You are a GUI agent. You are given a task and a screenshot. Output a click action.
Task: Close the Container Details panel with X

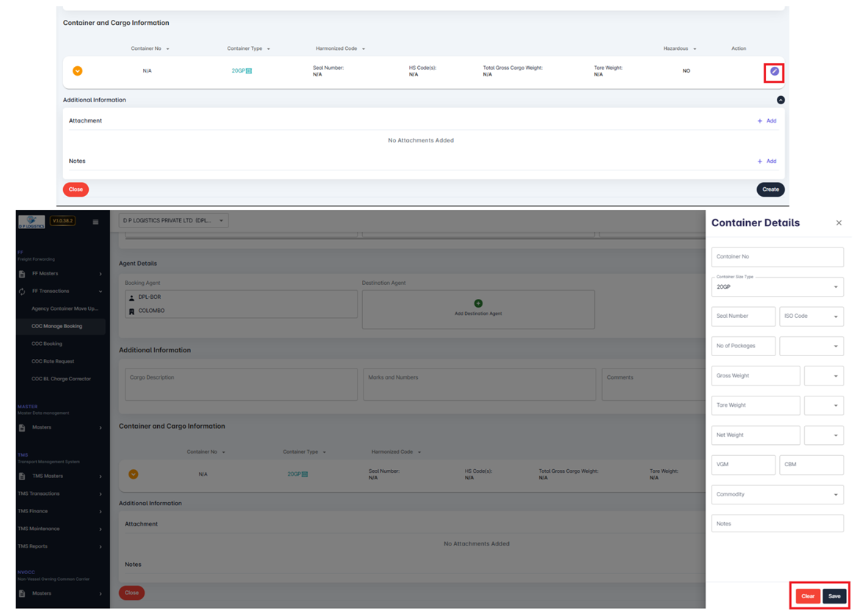[x=839, y=222]
